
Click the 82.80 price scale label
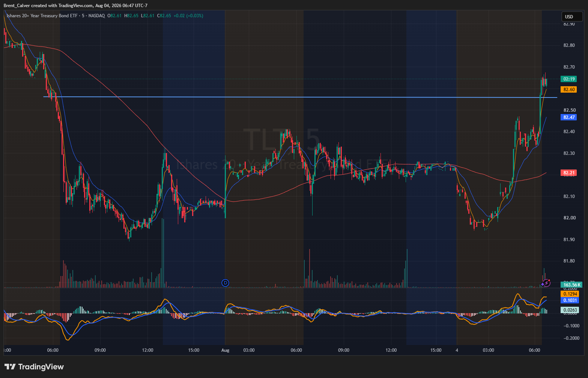coord(569,45)
